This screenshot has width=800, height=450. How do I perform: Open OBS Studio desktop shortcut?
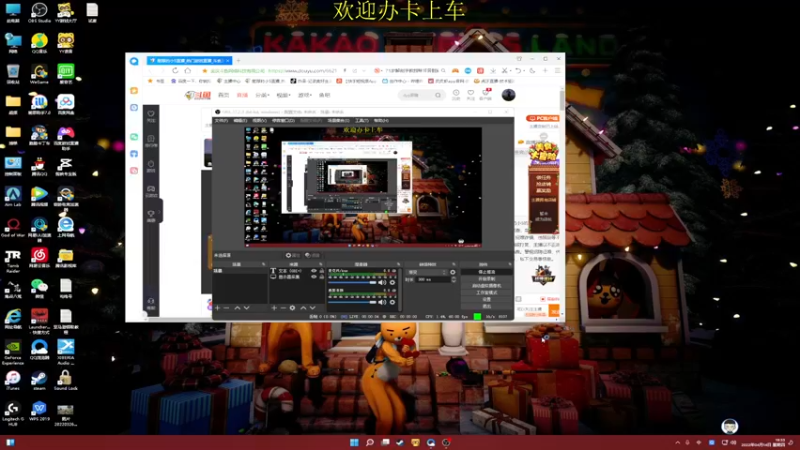[39, 12]
